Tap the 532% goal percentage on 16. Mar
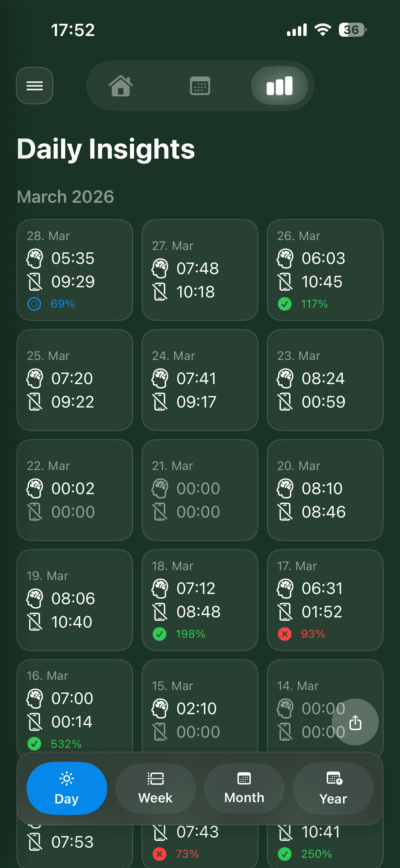This screenshot has height=868, width=400. click(x=66, y=744)
